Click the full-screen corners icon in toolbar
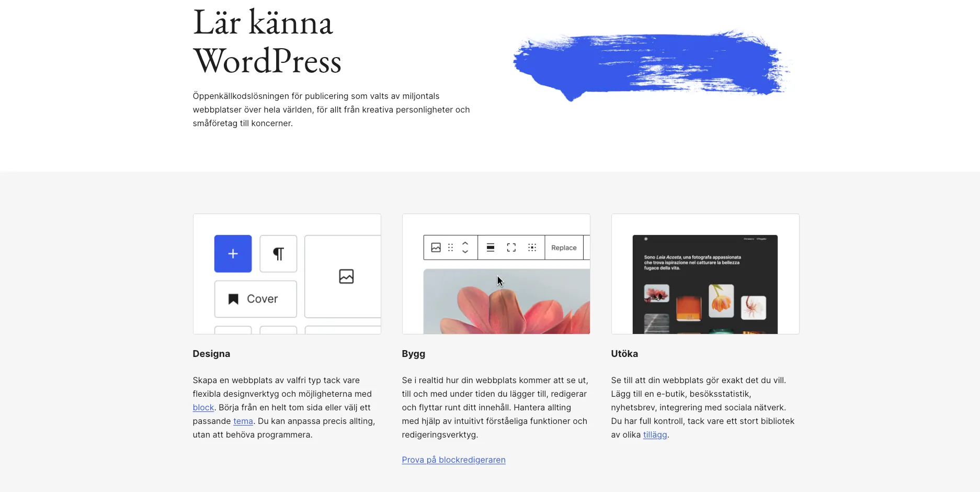The image size is (980, 492). [x=511, y=248]
